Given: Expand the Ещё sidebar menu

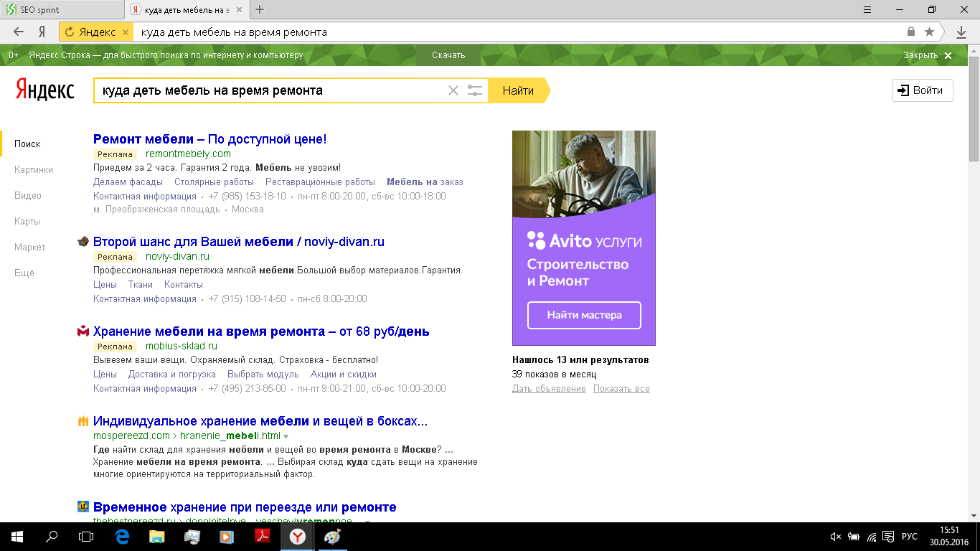Looking at the screenshot, I should coord(24,273).
